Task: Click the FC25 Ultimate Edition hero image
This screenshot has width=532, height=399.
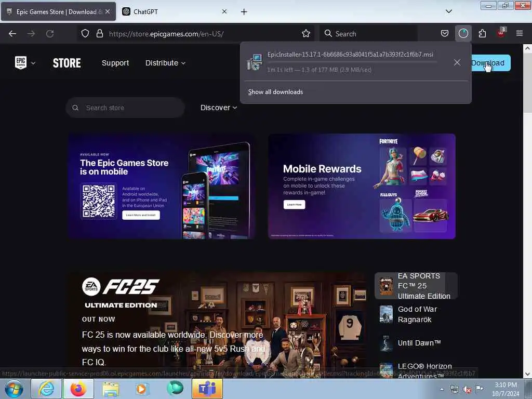Action: pos(217,324)
